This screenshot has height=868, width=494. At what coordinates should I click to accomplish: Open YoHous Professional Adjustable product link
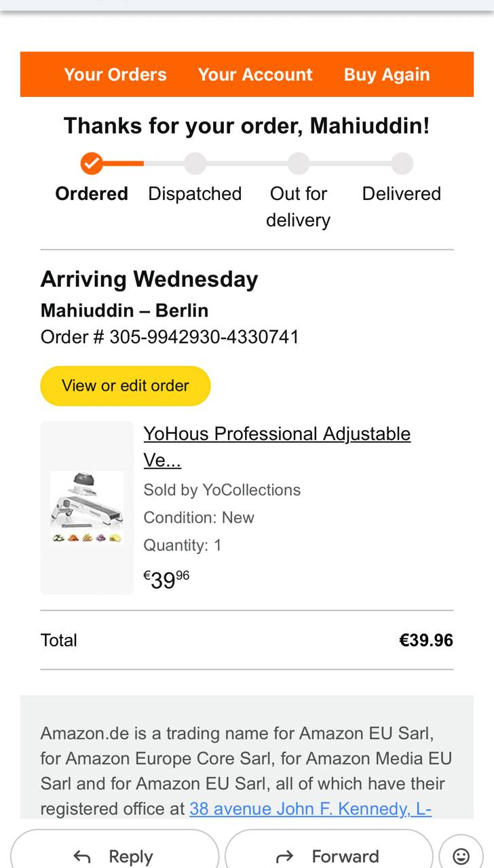tap(277, 434)
